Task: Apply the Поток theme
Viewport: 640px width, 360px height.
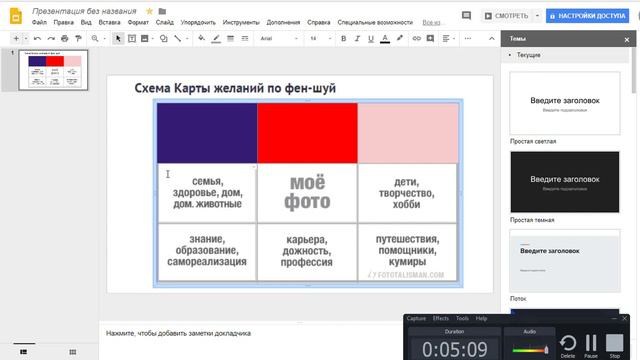Action: point(565,260)
